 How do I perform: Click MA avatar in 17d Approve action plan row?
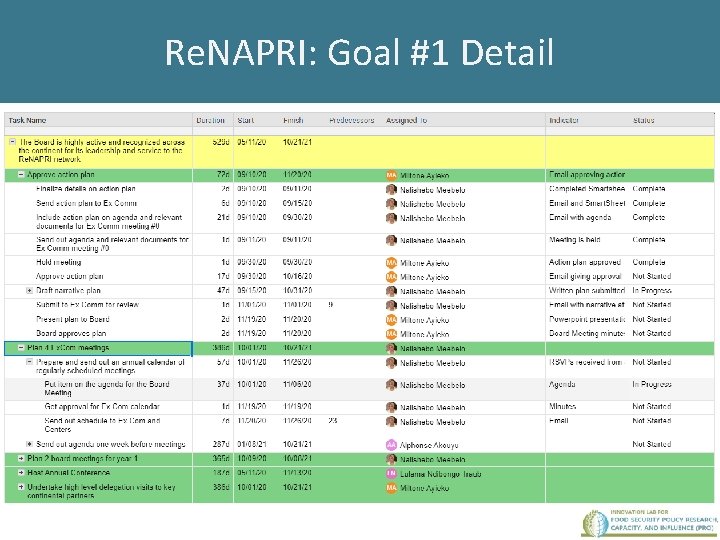[391, 277]
